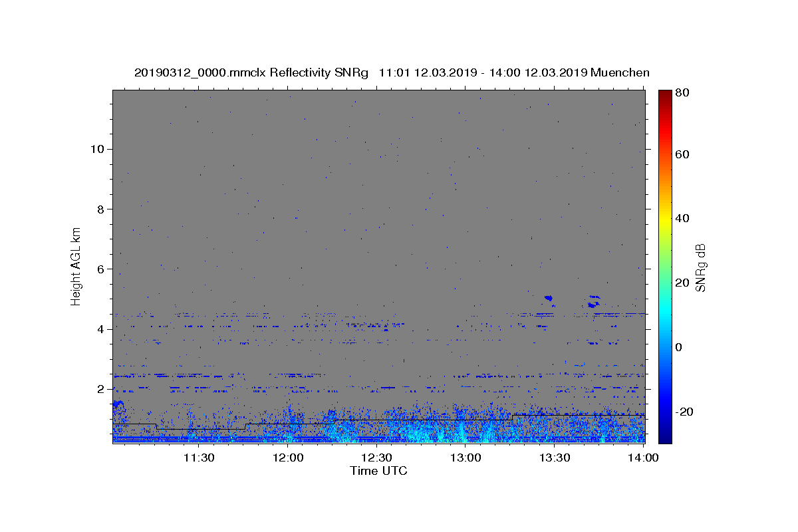Screen dimensions: 798x532
Task: Click the colorbar value 80
Action: point(682,93)
